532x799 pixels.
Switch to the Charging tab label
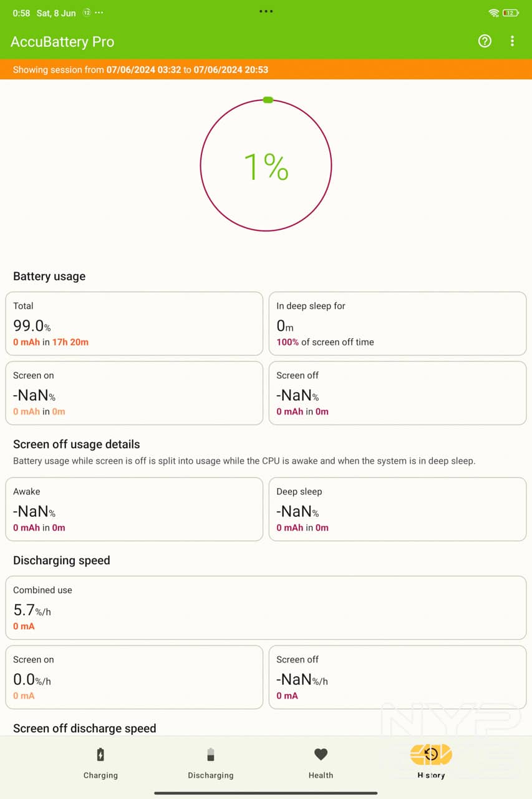coord(100,775)
